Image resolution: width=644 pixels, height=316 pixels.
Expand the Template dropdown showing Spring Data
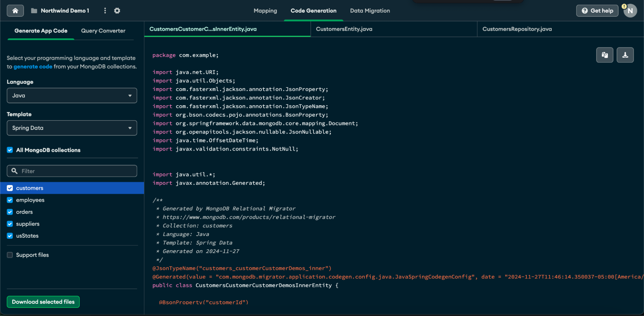click(x=72, y=128)
